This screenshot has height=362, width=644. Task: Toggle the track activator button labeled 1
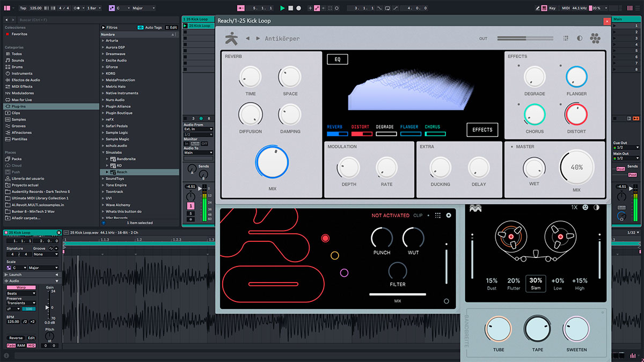click(191, 206)
